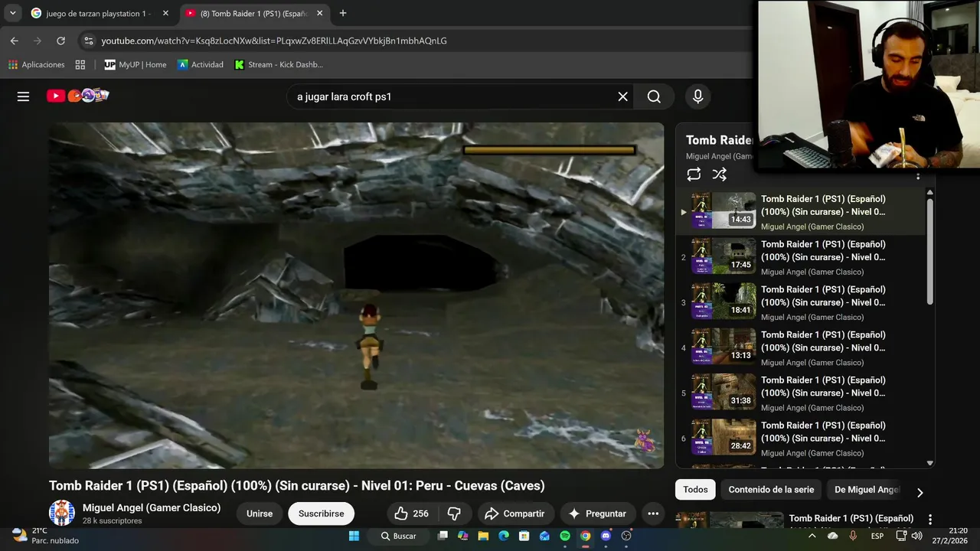
Task: Reload the current page
Action: pyautogui.click(x=60, y=41)
